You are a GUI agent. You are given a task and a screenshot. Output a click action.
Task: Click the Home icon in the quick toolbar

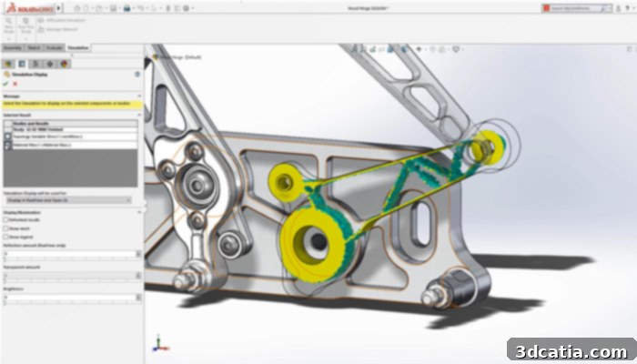[77, 7]
